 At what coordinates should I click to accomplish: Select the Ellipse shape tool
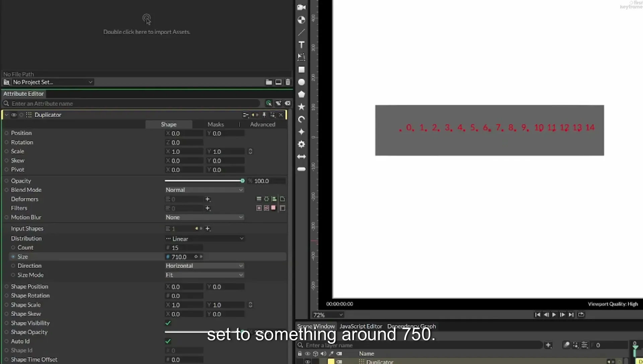(301, 82)
